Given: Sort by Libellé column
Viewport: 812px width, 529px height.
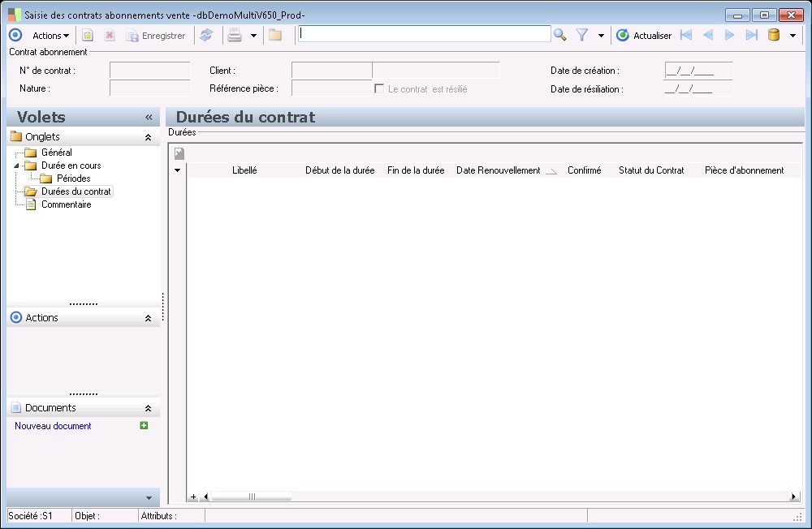Looking at the screenshot, I should (244, 170).
